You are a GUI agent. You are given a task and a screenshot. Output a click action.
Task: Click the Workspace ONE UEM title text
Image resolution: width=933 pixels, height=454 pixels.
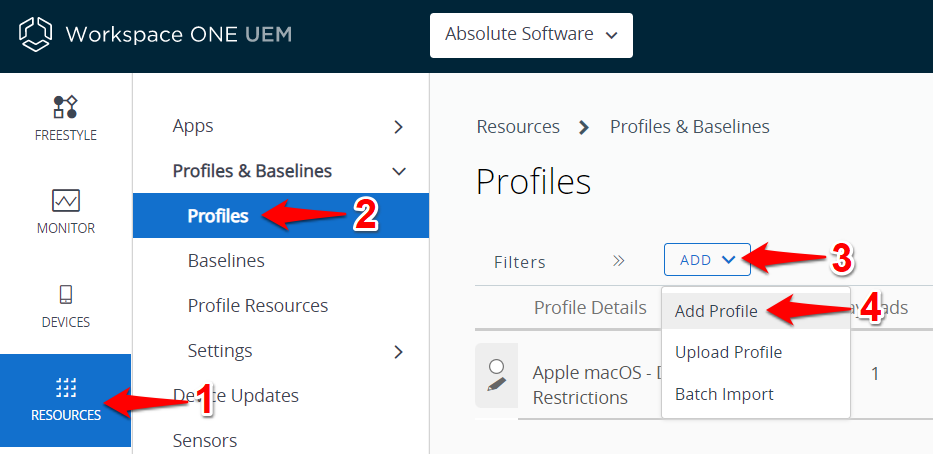click(179, 34)
